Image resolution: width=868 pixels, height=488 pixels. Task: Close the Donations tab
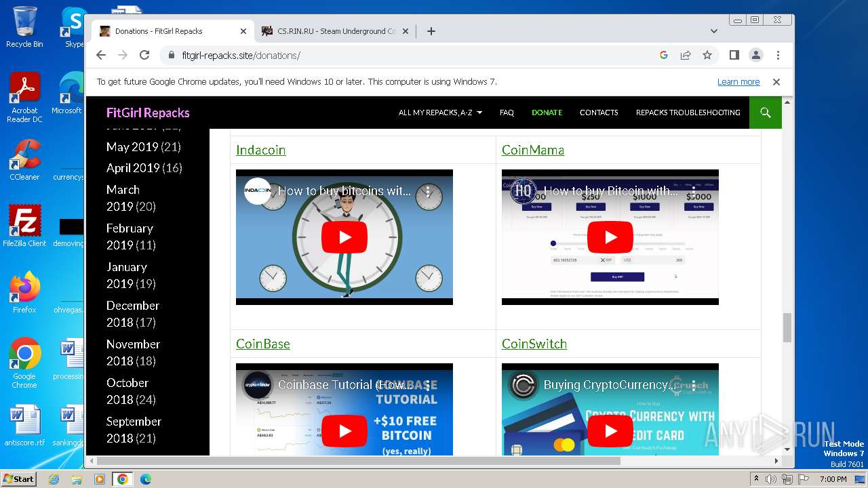tap(243, 31)
